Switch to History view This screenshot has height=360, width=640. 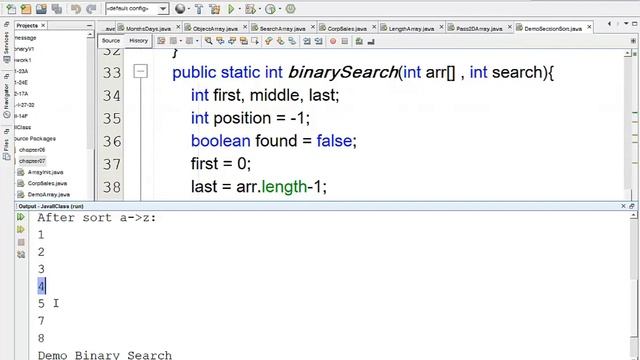[138, 41]
